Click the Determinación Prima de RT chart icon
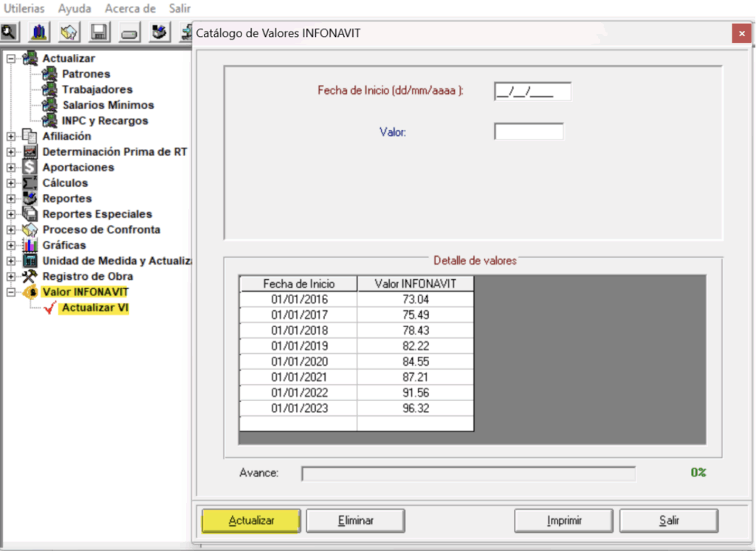756x551 pixels. coord(30,151)
